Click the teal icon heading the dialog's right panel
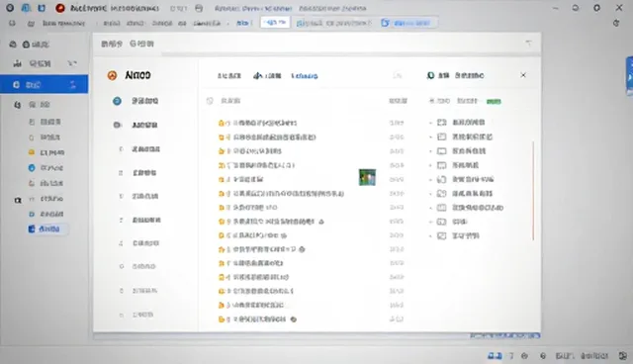This screenshot has width=633, height=364. 431,75
